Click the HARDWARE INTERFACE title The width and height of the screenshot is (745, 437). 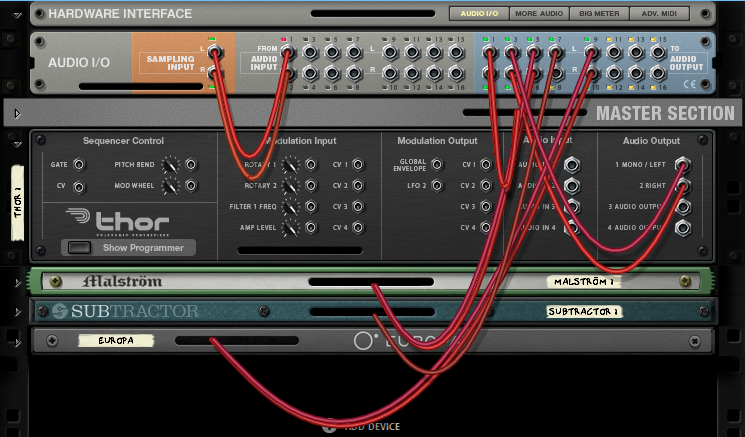click(x=120, y=14)
